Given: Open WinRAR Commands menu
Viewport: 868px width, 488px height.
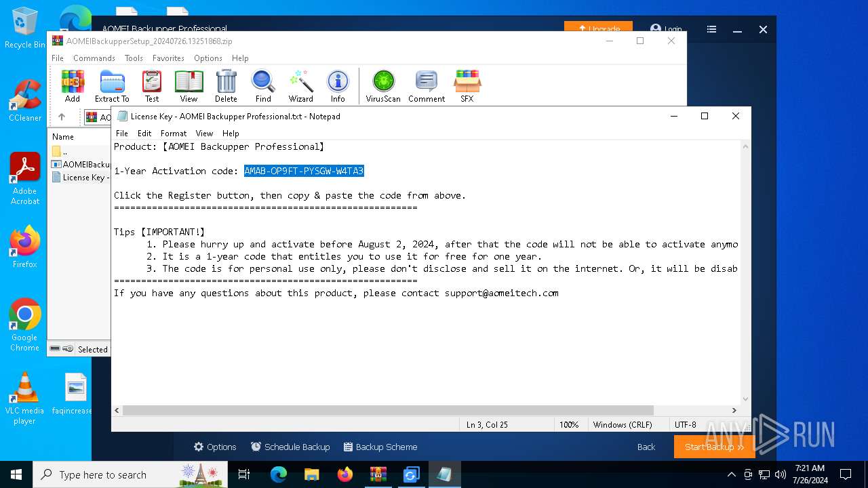Looking at the screenshot, I should tap(94, 58).
